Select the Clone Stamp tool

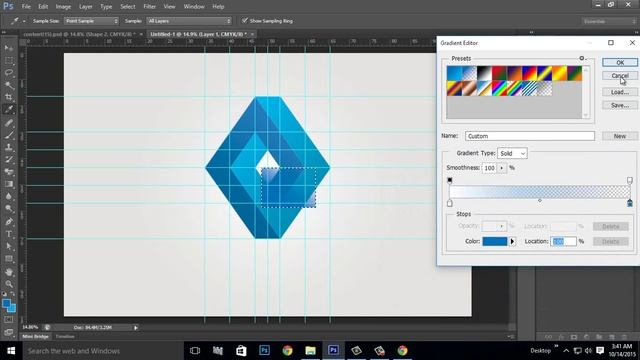click(9, 147)
